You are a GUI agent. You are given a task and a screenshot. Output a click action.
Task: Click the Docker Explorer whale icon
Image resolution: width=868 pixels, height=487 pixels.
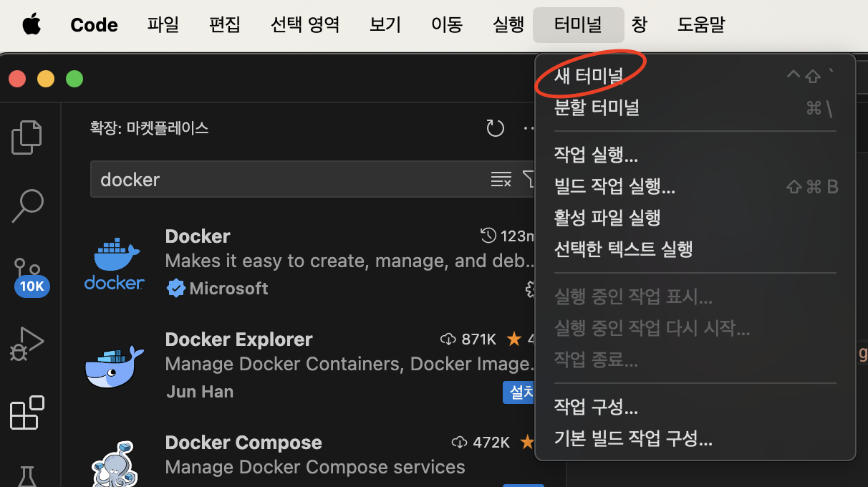click(x=115, y=367)
